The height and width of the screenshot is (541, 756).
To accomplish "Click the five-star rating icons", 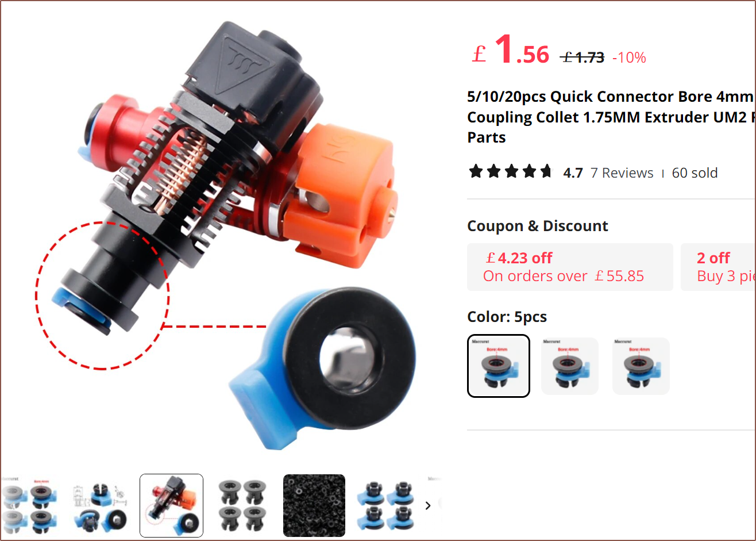I will click(510, 171).
